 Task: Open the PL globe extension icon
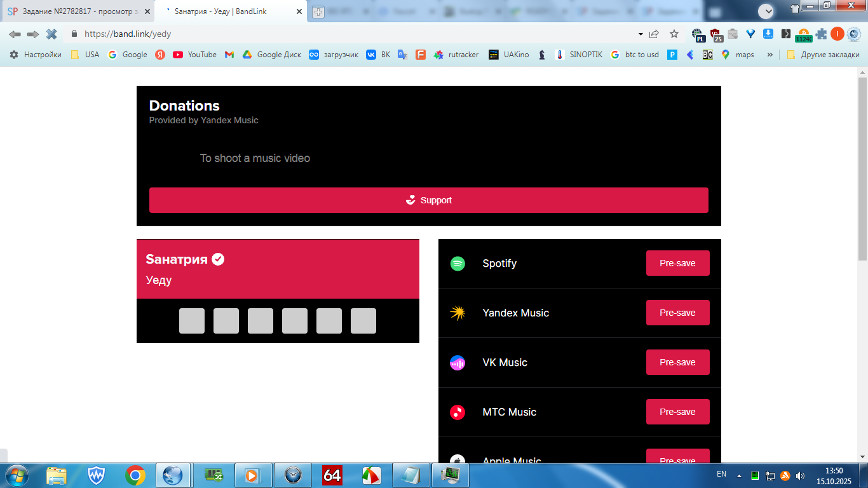pos(698,35)
